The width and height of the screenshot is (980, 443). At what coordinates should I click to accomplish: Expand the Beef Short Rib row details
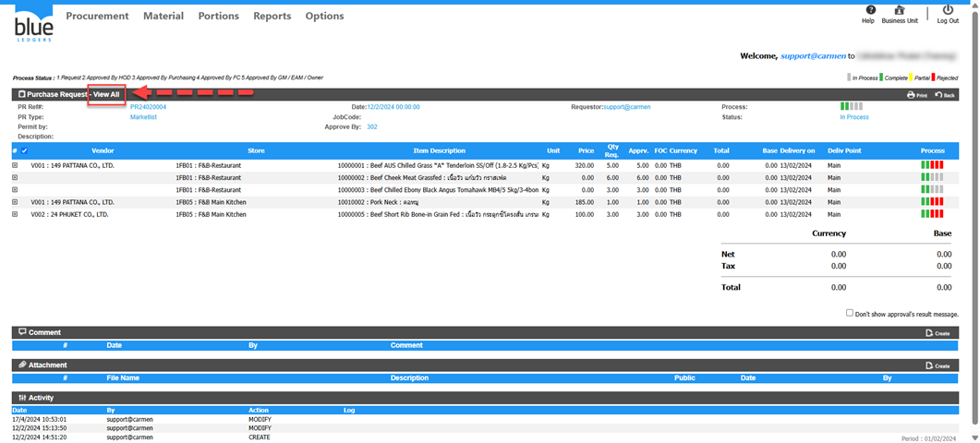15,214
